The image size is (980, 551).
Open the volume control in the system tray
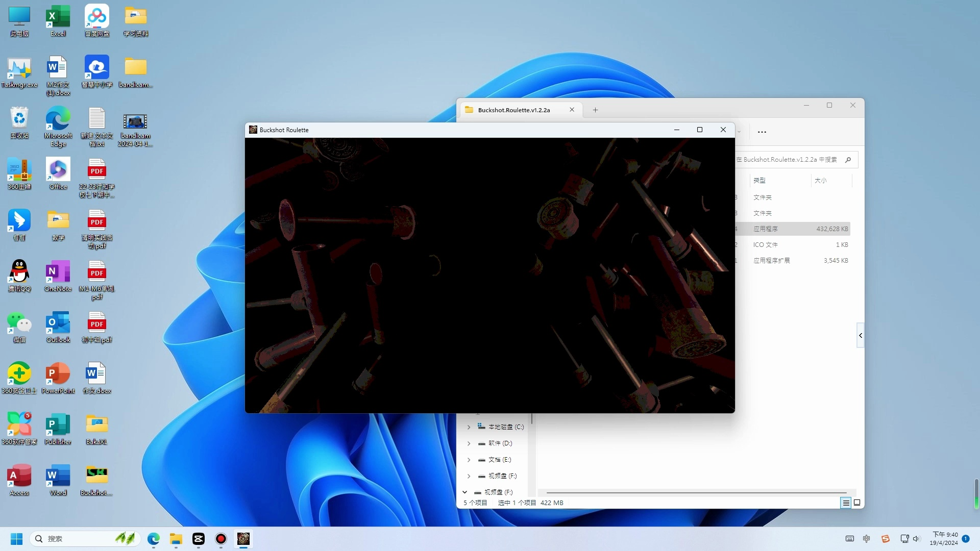(x=916, y=539)
